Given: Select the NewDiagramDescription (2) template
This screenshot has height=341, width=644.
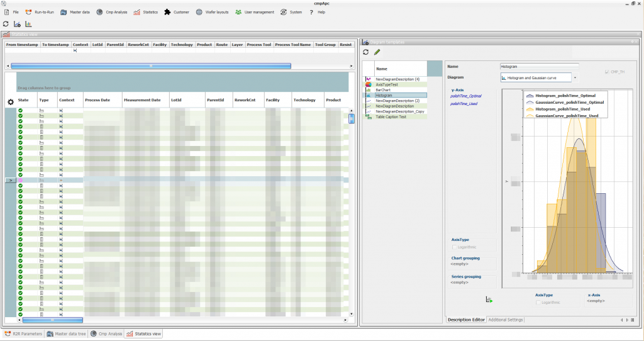Looking at the screenshot, I should [x=397, y=100].
